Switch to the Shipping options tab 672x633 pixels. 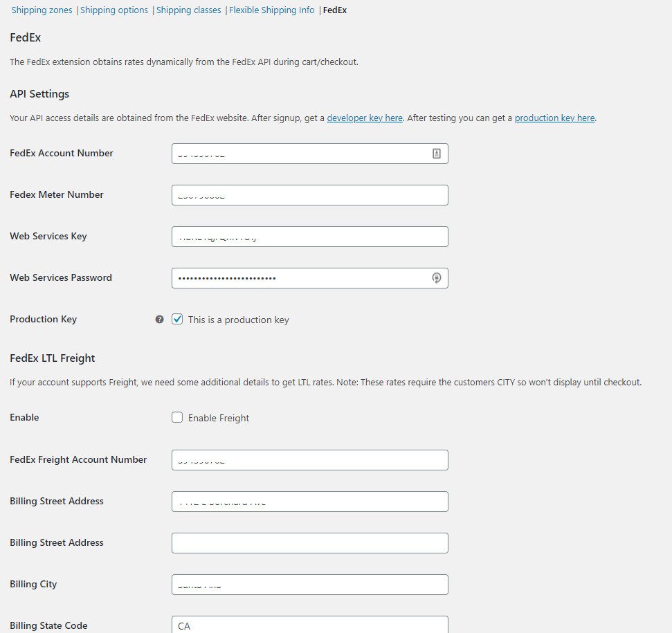tap(114, 10)
